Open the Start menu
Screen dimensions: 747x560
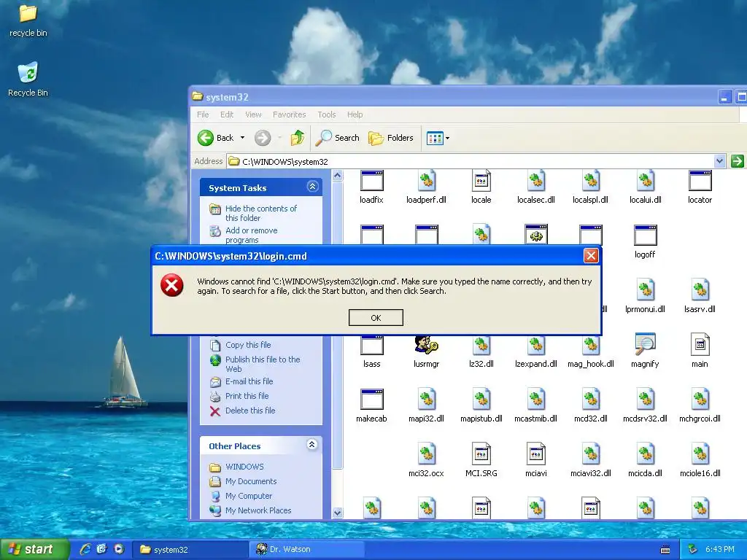click(x=34, y=549)
